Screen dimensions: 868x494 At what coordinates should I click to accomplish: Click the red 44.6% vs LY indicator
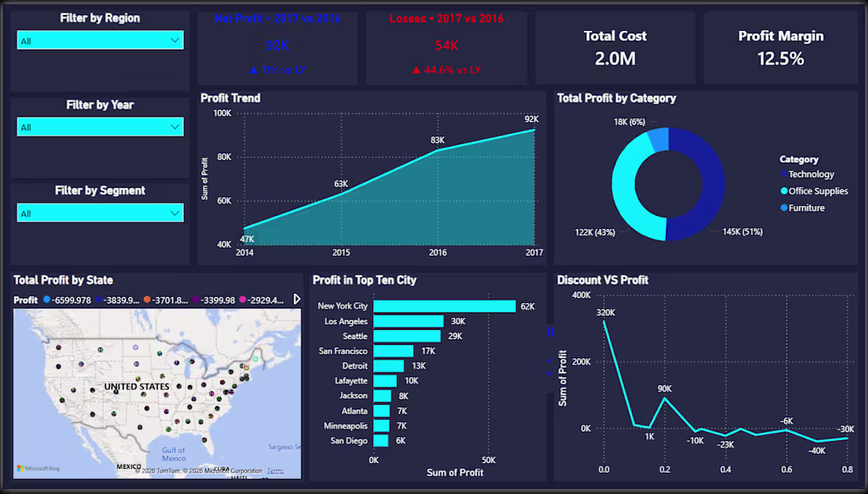coord(446,70)
